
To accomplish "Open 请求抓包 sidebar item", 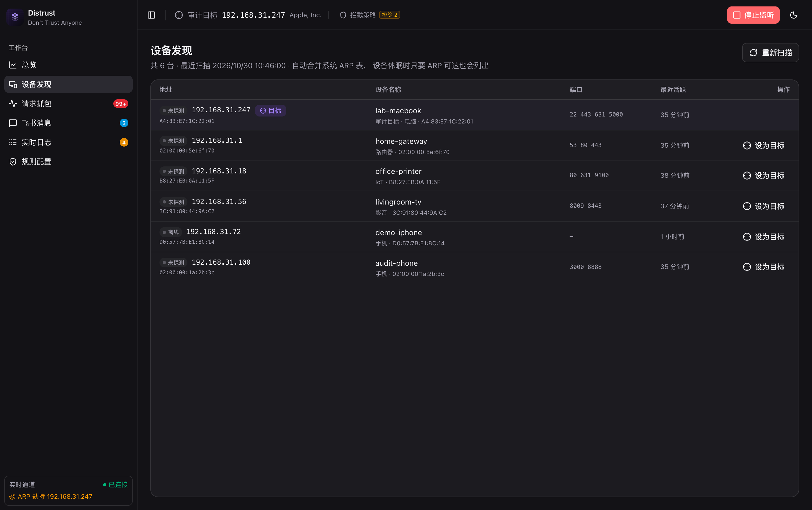I will pos(68,104).
